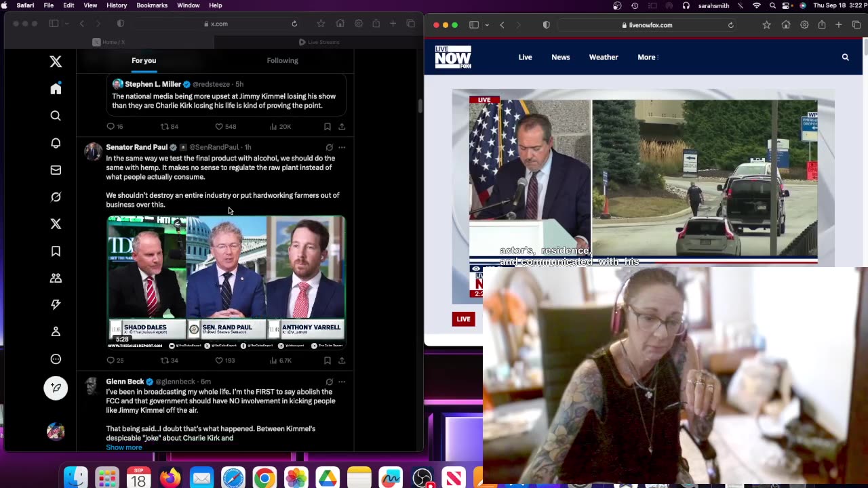Bookmark Stephen L. Miller's post
Screen dimensions: 868x488
coord(327,127)
